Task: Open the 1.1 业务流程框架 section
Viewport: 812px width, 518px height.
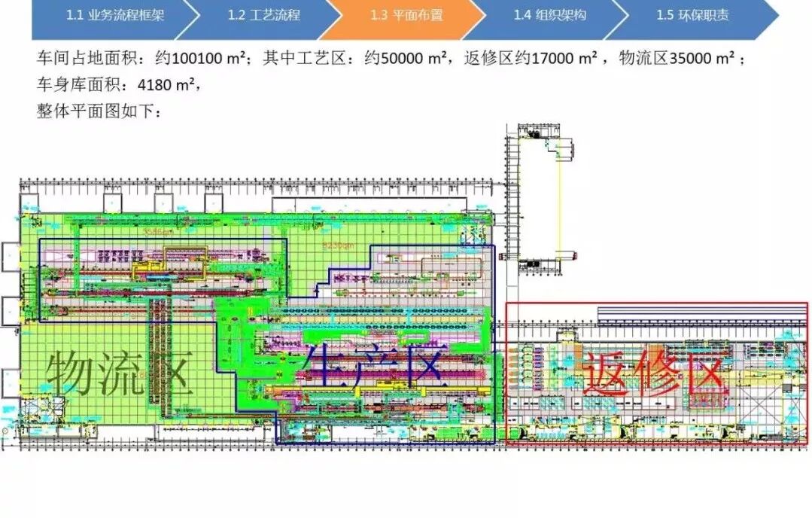Action: pos(115,15)
